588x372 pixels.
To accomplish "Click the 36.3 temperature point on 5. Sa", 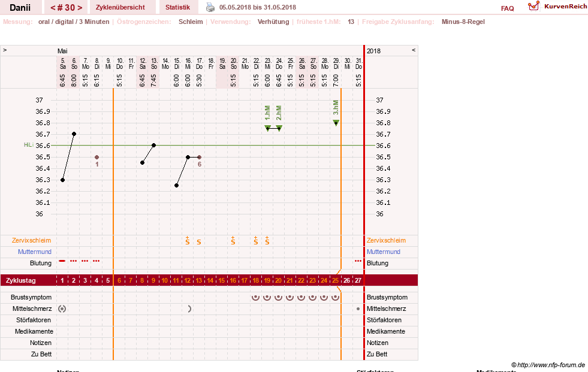I will point(62,180).
